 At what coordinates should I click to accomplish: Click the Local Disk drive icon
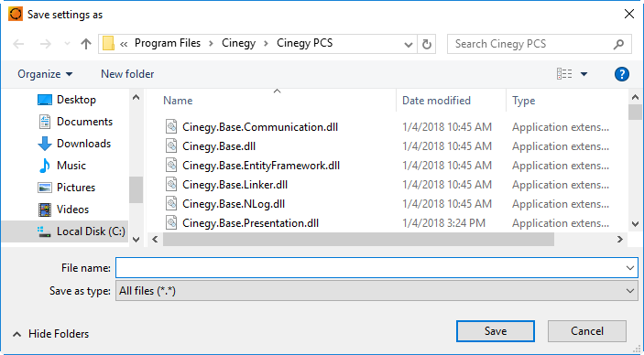(44, 231)
